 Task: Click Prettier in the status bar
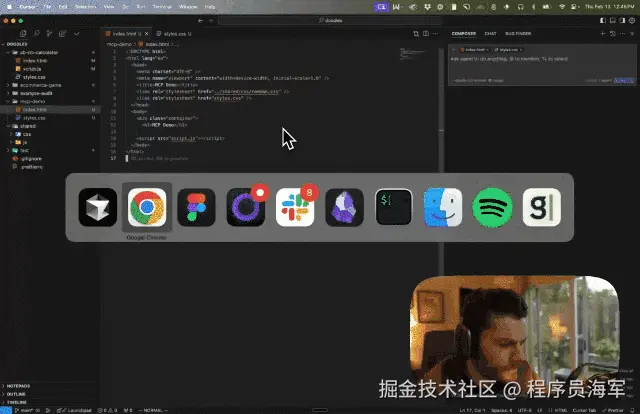pos(613,410)
